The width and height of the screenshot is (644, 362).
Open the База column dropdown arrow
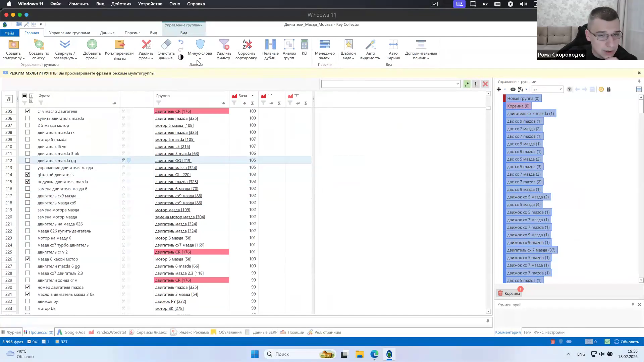tap(253, 96)
